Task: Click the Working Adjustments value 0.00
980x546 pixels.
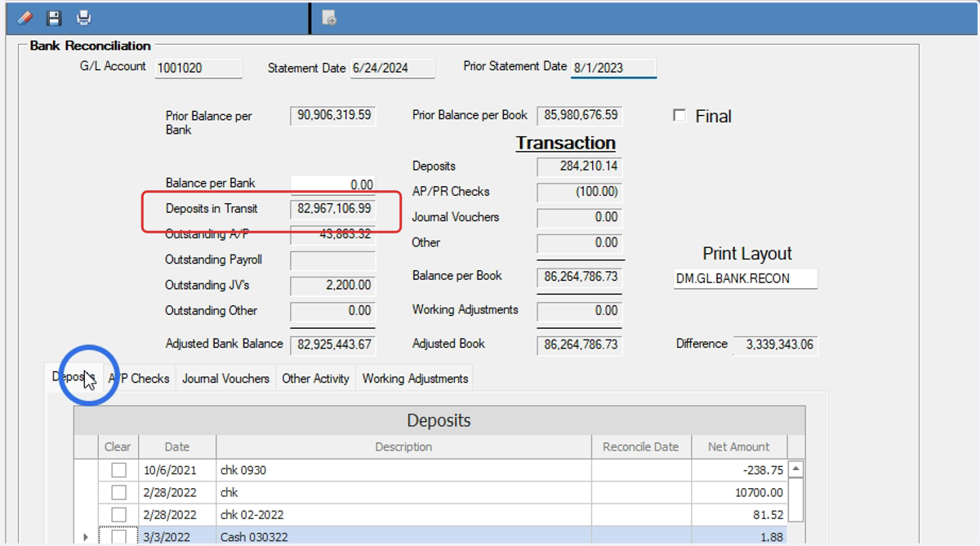Action: click(580, 311)
